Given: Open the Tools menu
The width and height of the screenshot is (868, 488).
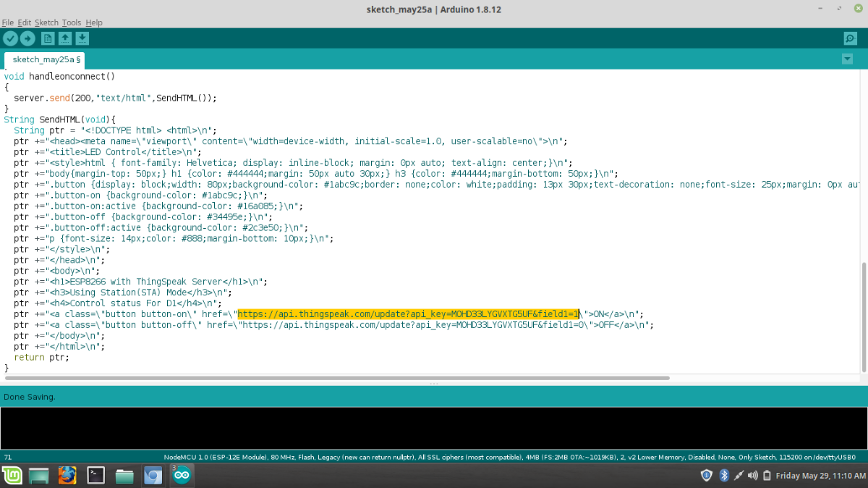Looking at the screenshot, I should point(72,22).
